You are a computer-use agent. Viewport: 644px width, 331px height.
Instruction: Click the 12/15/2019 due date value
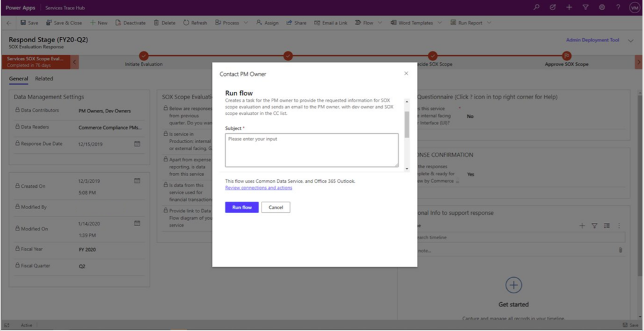(x=91, y=144)
